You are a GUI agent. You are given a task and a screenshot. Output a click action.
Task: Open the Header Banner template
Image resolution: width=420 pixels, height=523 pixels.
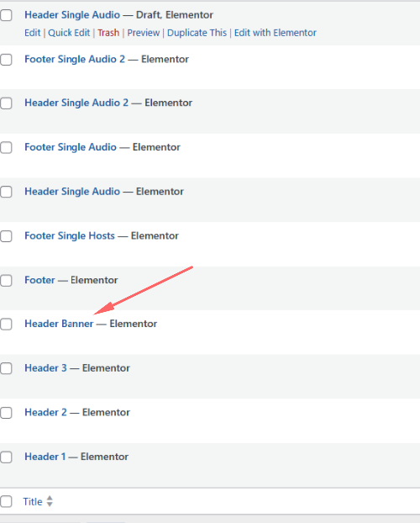59,324
